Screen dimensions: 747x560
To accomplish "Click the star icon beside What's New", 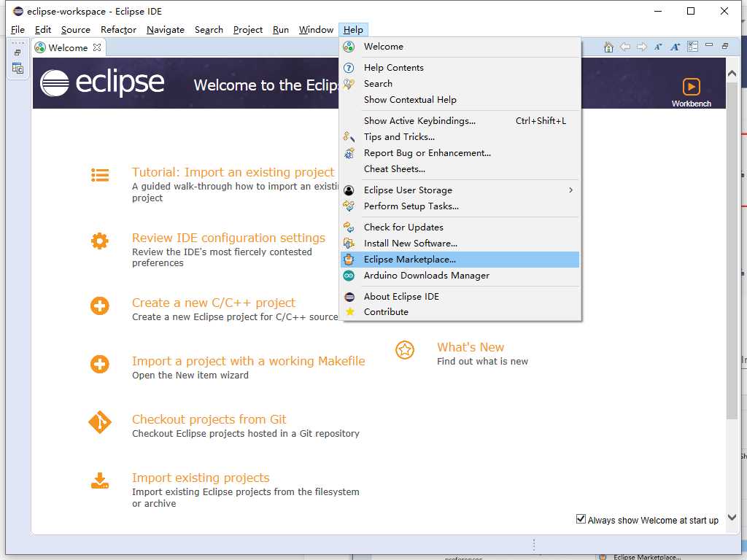I will pos(404,350).
